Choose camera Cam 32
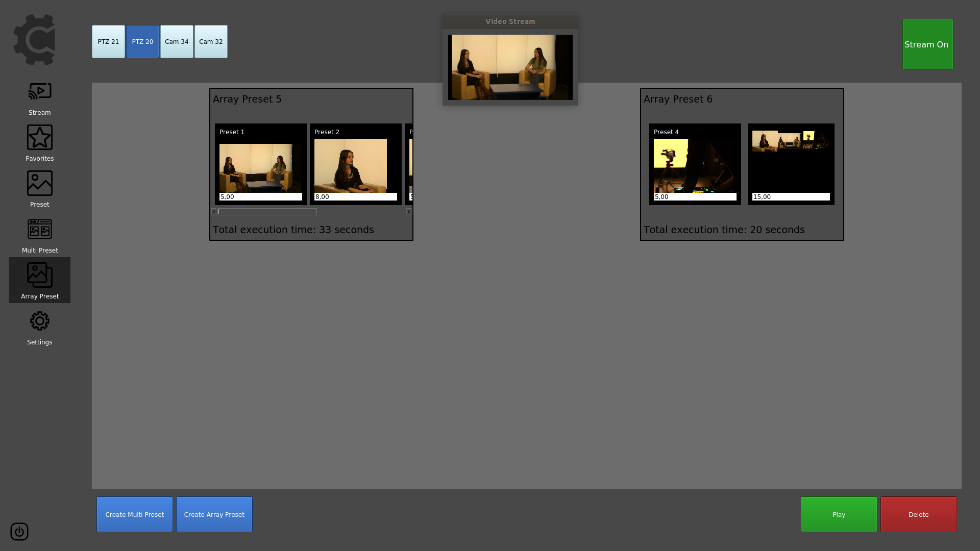This screenshot has width=980, height=551. click(211, 42)
